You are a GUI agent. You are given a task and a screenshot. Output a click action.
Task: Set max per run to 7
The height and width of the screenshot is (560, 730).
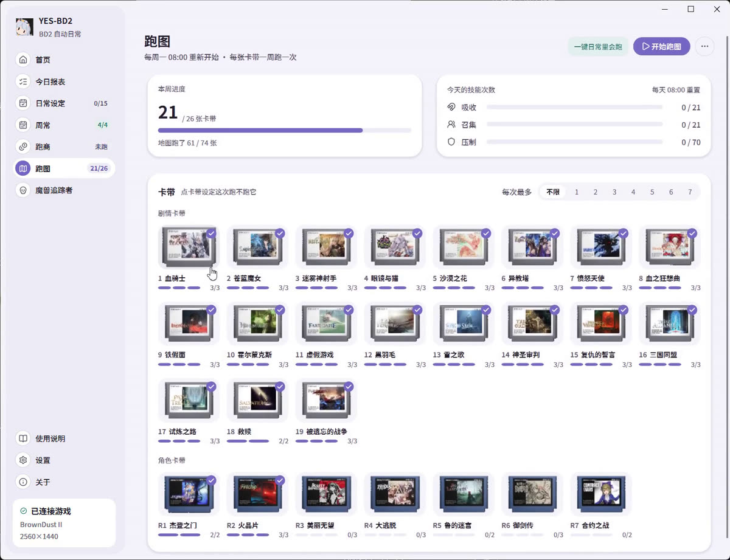point(690,192)
